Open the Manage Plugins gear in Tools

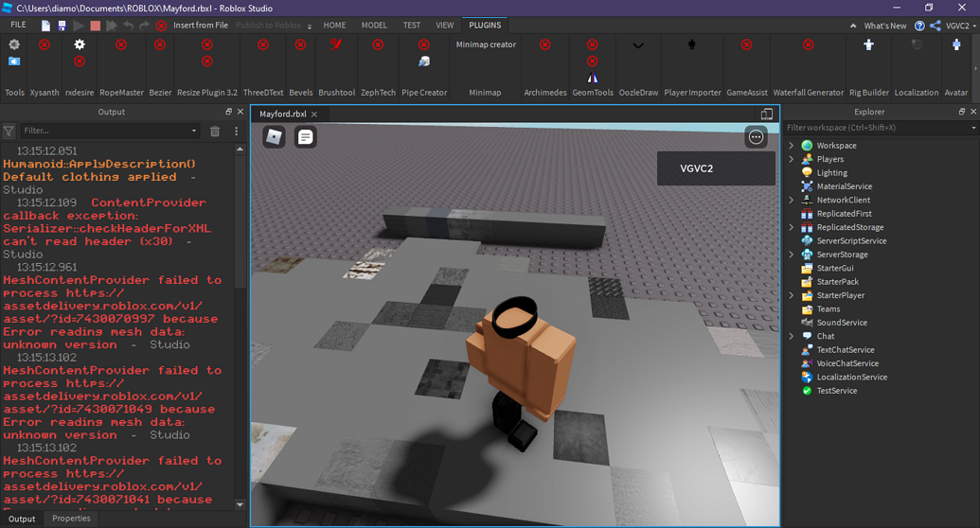pyautogui.click(x=14, y=44)
